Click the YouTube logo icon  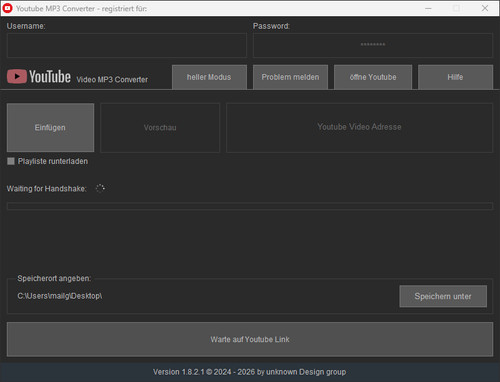pos(17,76)
